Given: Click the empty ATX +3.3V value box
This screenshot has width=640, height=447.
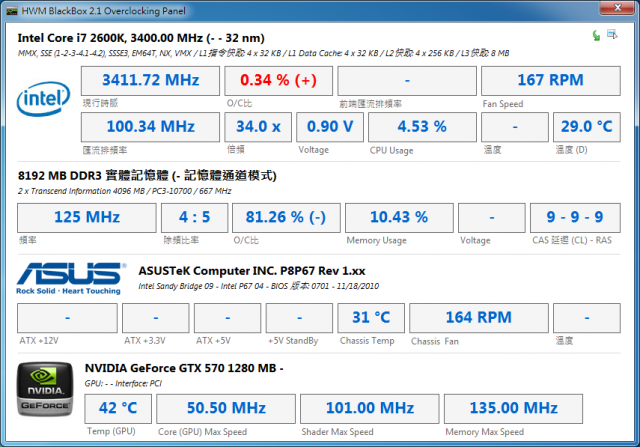Looking at the screenshot, I should click(x=156, y=318).
